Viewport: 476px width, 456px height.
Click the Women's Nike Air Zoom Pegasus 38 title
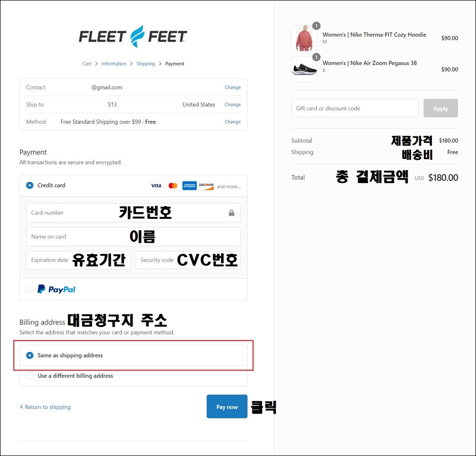click(369, 63)
